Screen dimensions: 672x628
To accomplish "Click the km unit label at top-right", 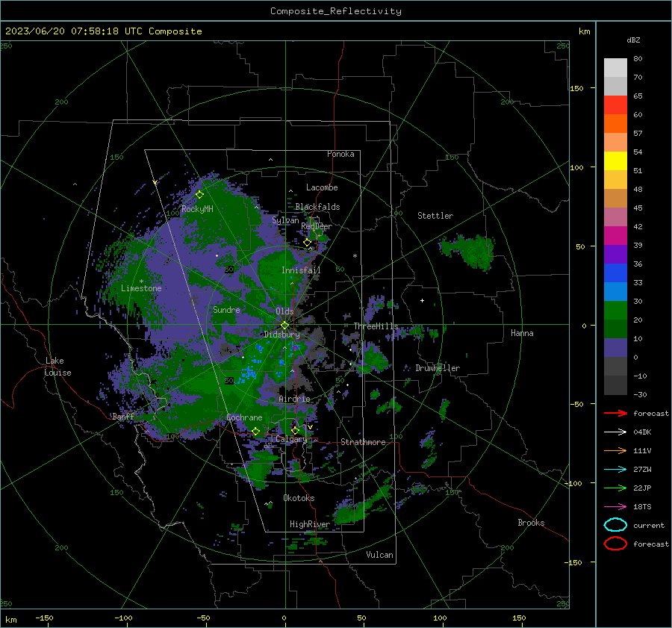I will pyautogui.click(x=584, y=31).
